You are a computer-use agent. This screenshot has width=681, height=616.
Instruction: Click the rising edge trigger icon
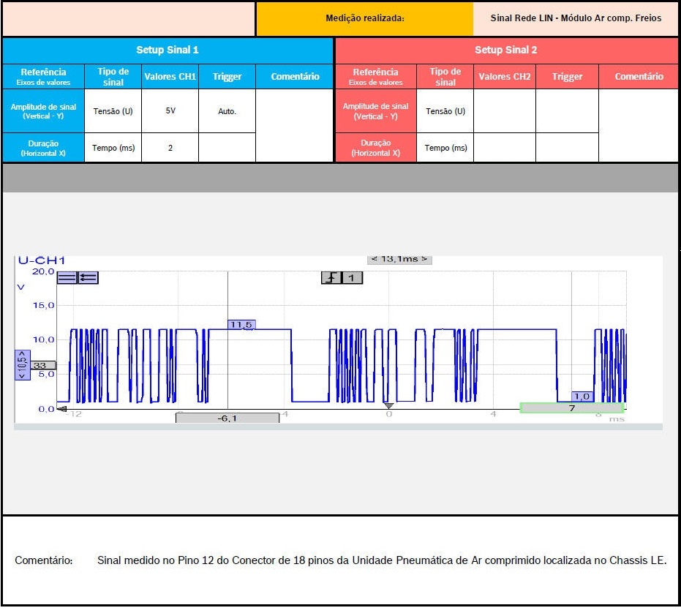[331, 278]
